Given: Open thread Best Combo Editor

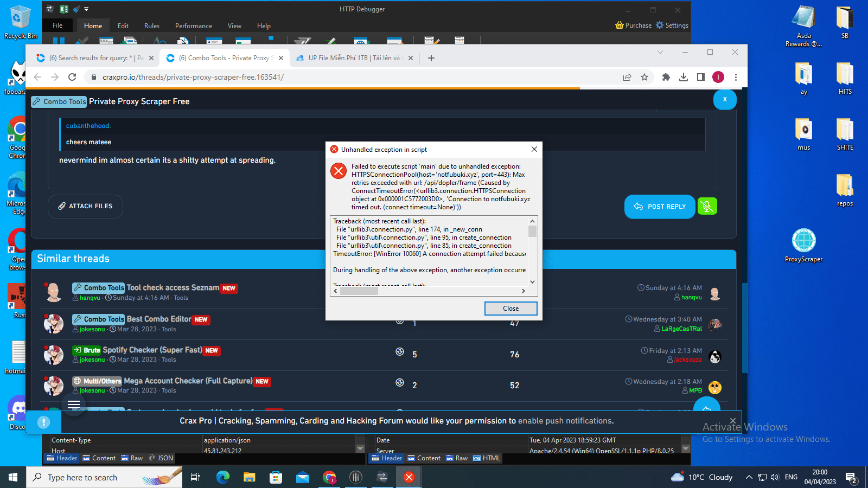Looking at the screenshot, I should coord(159,319).
